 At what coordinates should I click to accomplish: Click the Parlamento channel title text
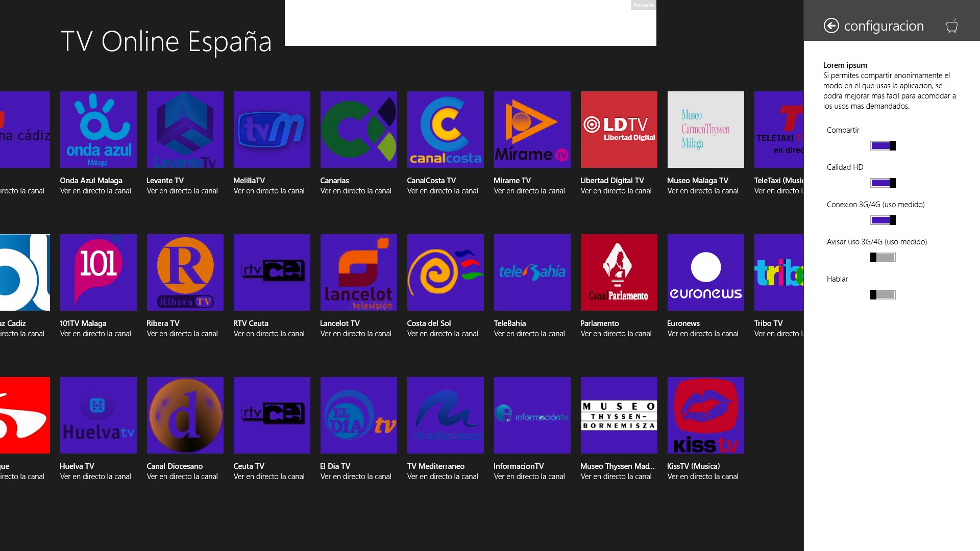(600, 323)
